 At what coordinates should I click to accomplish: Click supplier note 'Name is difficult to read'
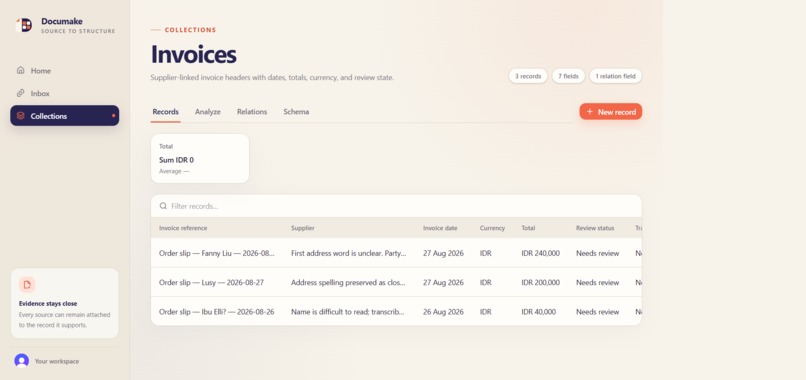348,312
